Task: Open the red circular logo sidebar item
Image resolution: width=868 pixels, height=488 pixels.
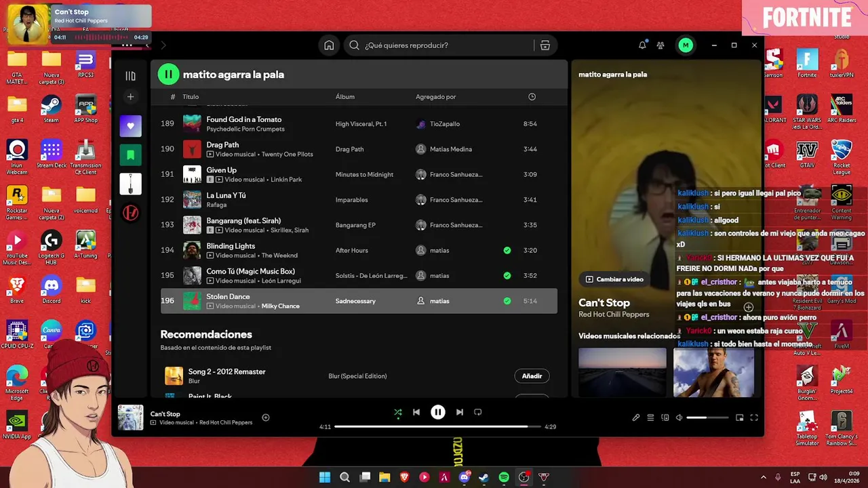Action: 131,212
